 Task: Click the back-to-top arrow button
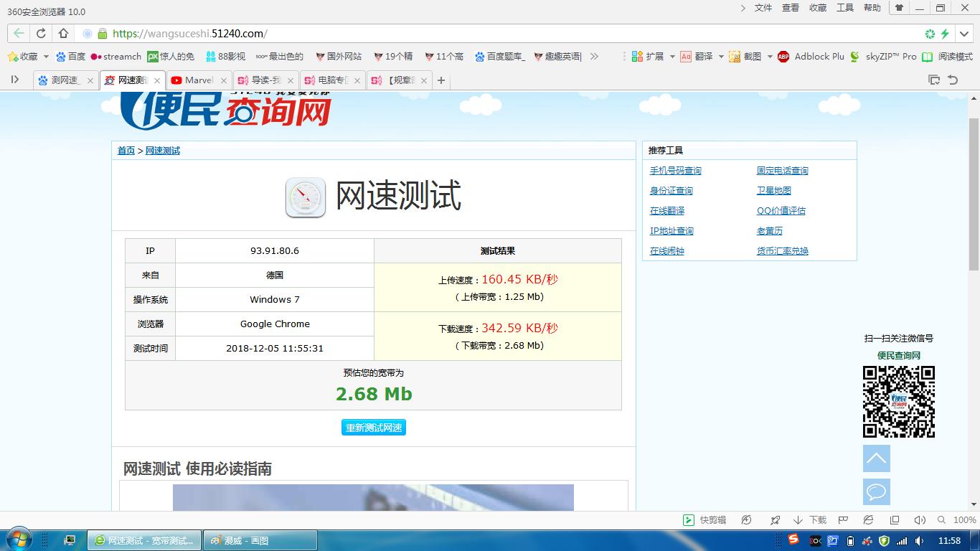point(877,458)
